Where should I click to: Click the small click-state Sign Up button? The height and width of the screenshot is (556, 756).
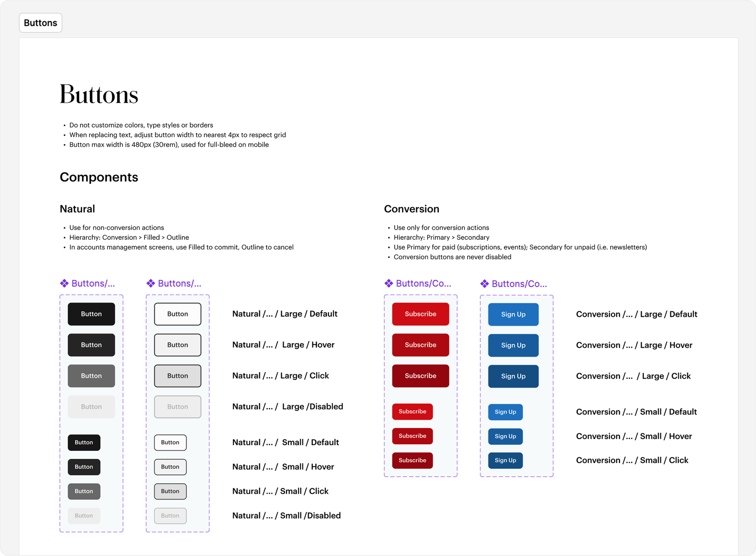505,460
